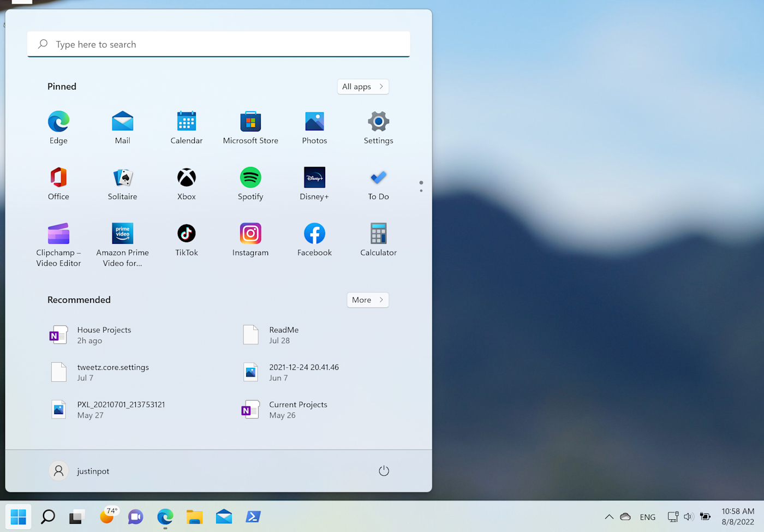This screenshot has width=764, height=532.
Task: Show hidden tray icons
Action: [609, 517]
